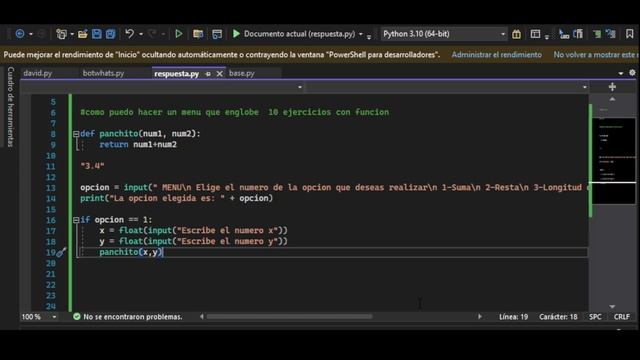
Task: Click the panchito(x,y) call on line 19
Action: [x=131, y=252]
